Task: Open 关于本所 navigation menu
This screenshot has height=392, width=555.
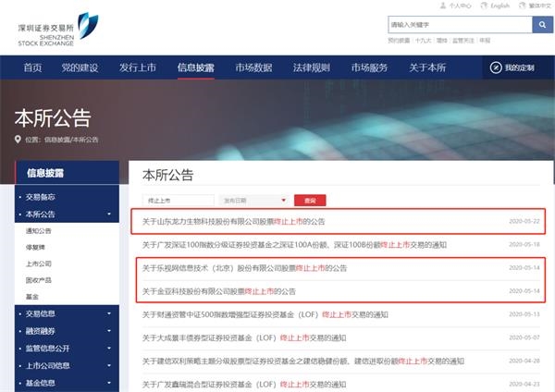Action: pos(427,67)
